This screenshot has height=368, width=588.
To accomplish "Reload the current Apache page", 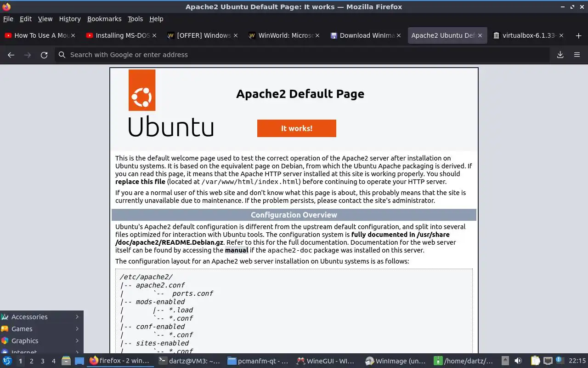I will coord(44,55).
